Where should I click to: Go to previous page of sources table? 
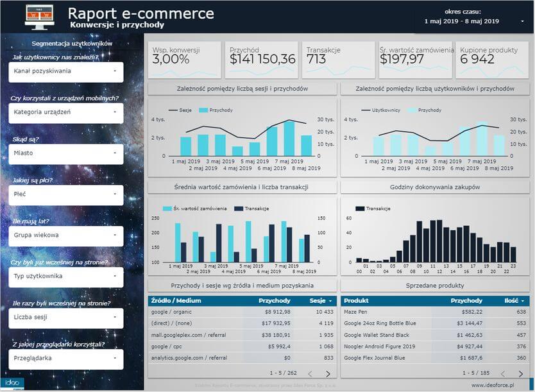click(309, 373)
